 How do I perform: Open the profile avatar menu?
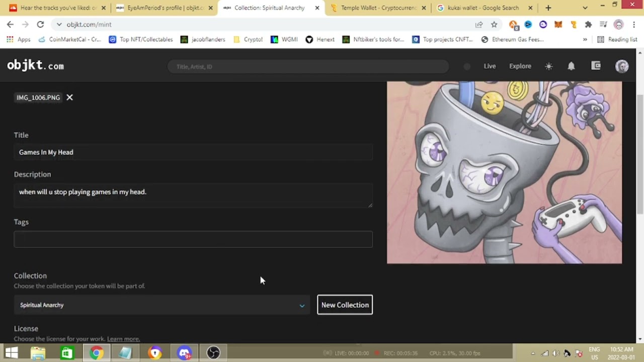coord(622,66)
